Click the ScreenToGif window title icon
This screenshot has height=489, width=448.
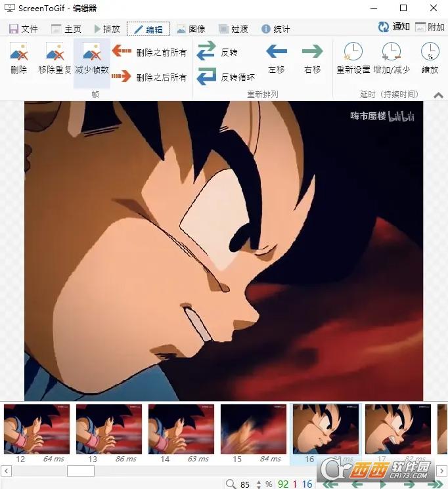(10, 8)
